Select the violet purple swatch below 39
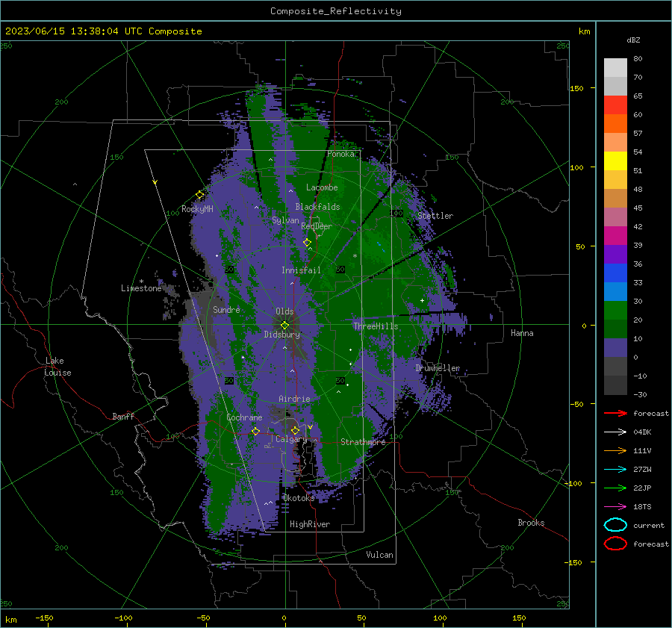This screenshot has width=672, height=628. coord(615,254)
